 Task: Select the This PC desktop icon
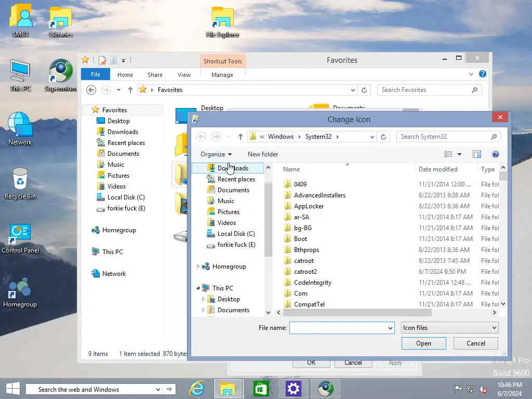click(20, 75)
